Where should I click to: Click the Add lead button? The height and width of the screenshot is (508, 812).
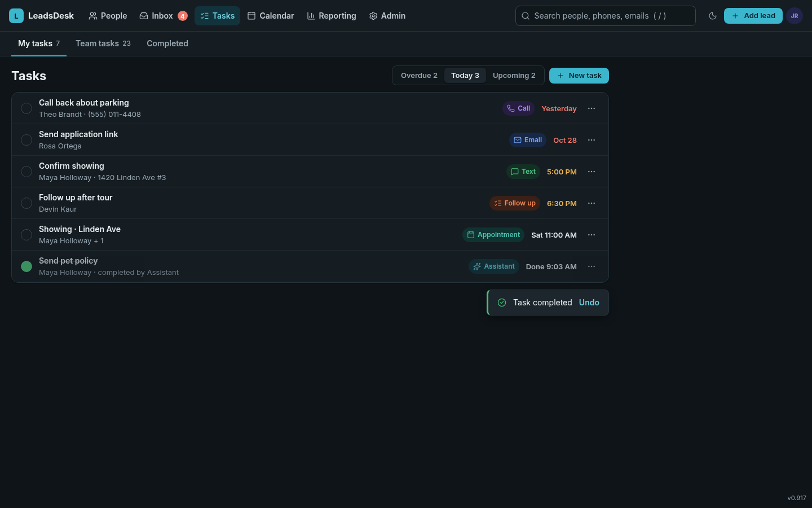tap(753, 16)
